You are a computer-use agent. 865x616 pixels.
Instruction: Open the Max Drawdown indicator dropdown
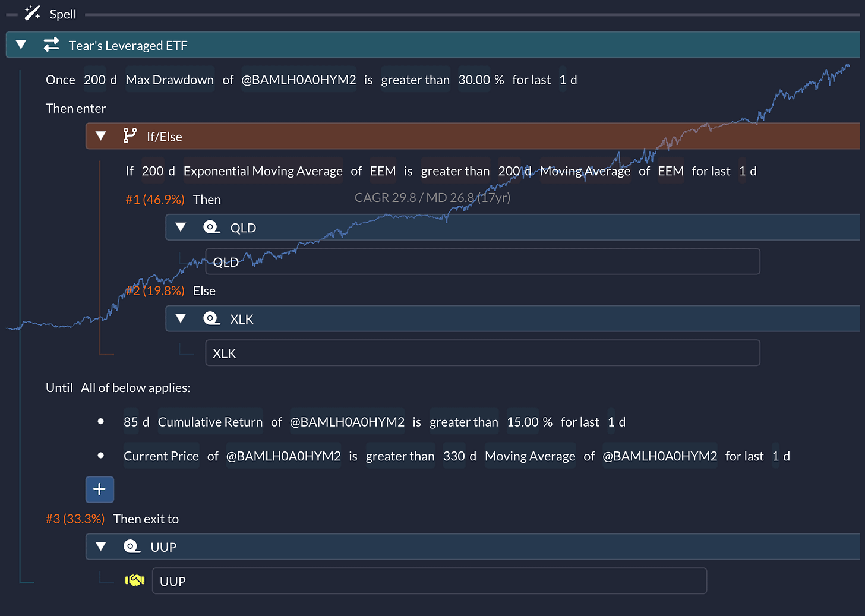point(170,80)
